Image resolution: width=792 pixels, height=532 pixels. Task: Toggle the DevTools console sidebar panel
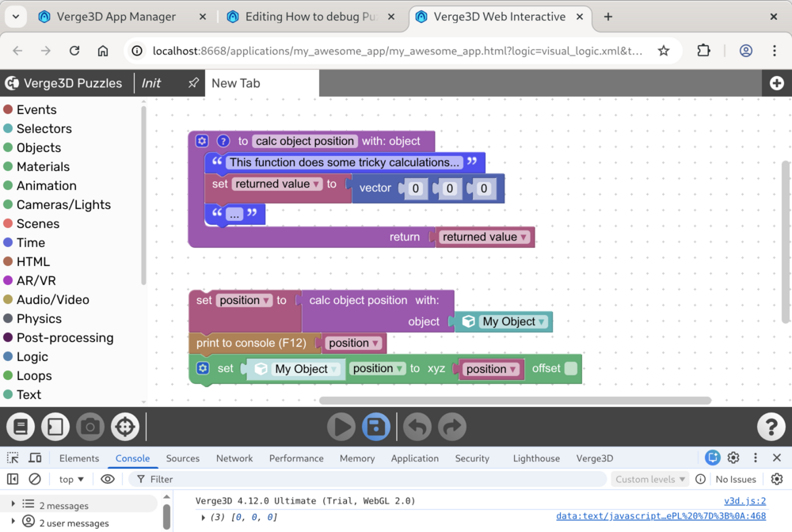coord(13,479)
